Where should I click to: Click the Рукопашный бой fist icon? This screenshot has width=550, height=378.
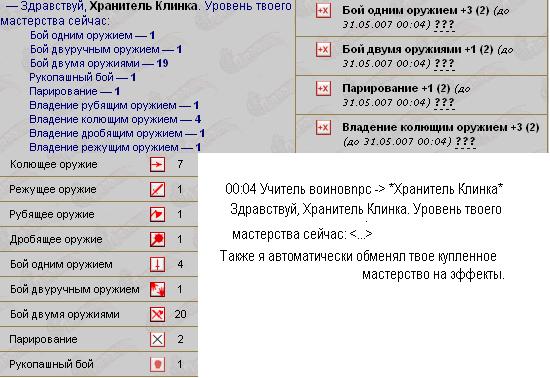[x=157, y=364]
